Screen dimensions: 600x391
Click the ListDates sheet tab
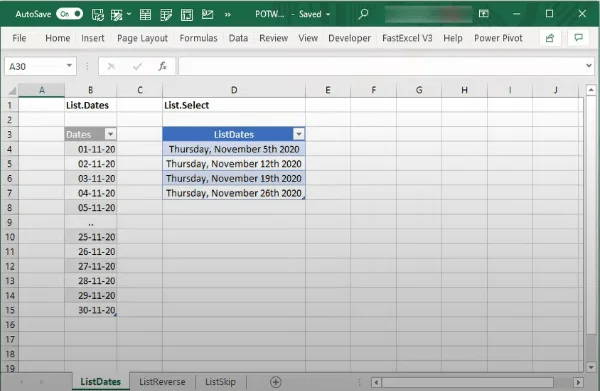[x=100, y=381]
